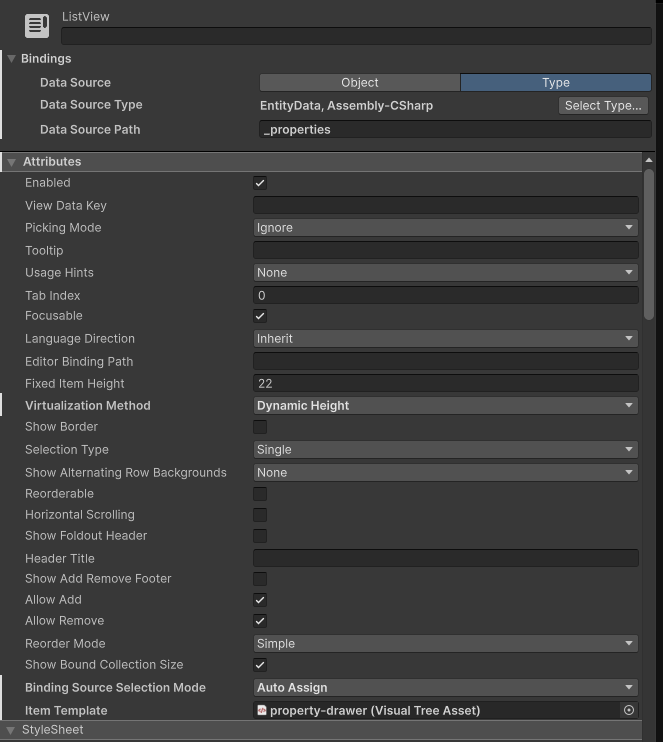Click the scroll up arrow in Attributes panel

point(649,160)
